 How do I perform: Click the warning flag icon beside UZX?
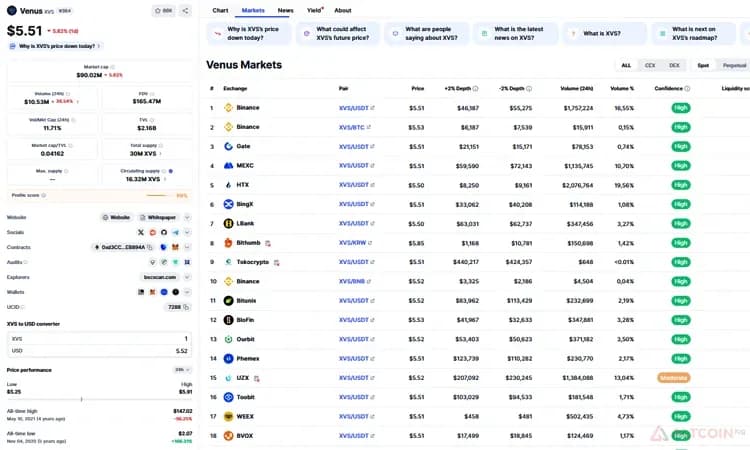[257, 378]
